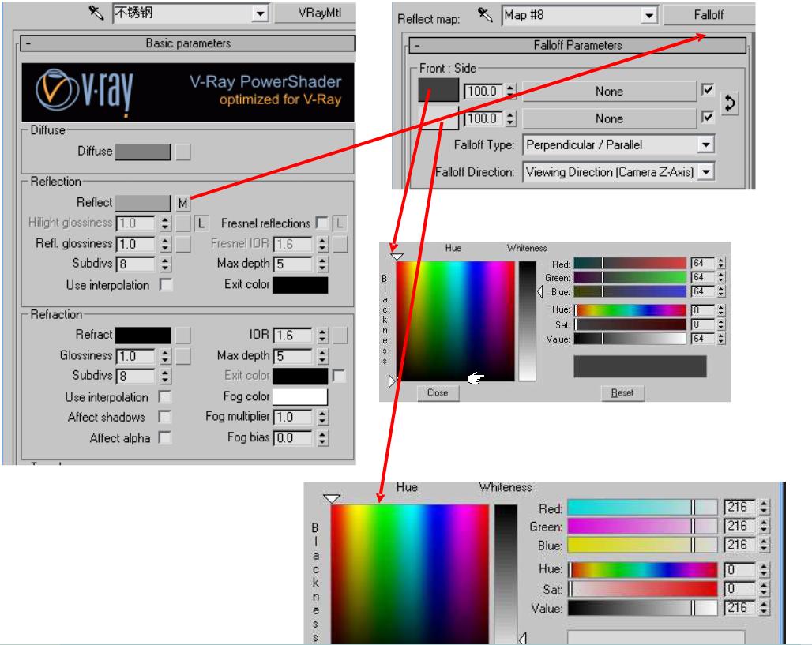Click the Refl. glossiness map slot button

182,244
